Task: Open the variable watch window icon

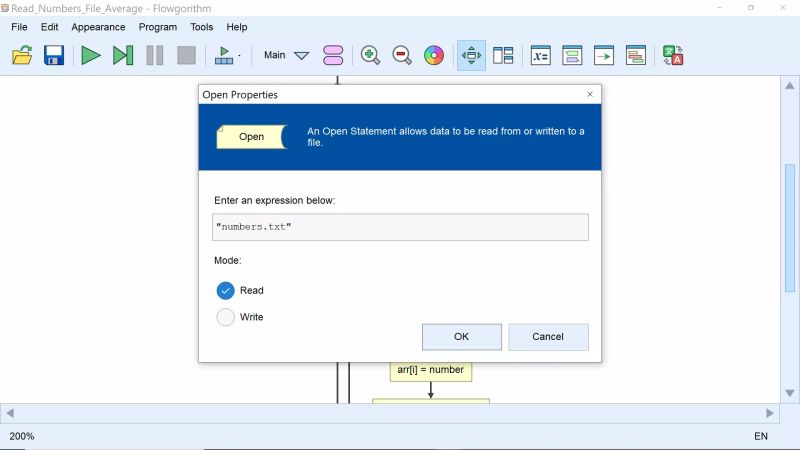Action: click(540, 55)
